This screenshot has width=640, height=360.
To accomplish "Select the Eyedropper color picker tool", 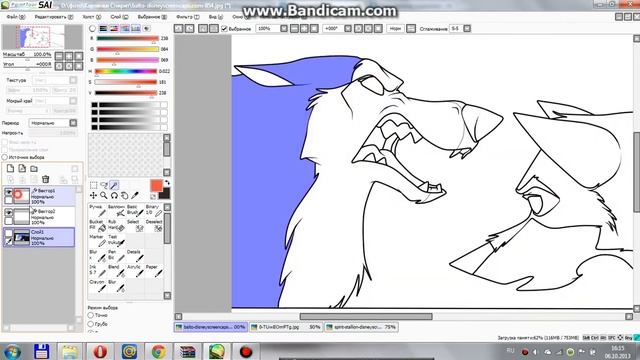I will click(x=135, y=196).
